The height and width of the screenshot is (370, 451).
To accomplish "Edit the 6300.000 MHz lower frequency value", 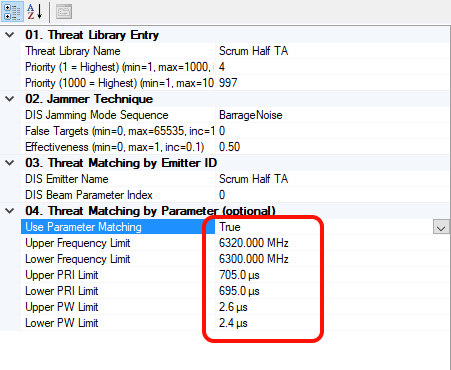I will tap(254, 259).
